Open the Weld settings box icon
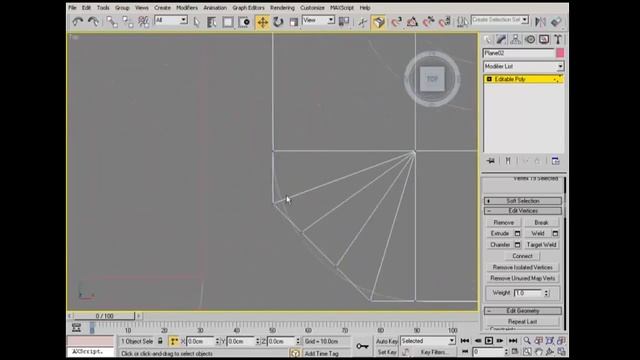Screen dimensions: 640x360 [555, 233]
